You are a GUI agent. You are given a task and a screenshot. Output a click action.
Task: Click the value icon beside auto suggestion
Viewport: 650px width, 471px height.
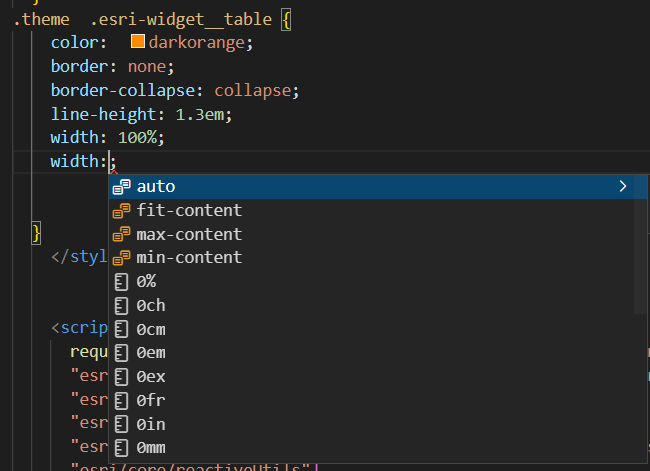(122, 187)
